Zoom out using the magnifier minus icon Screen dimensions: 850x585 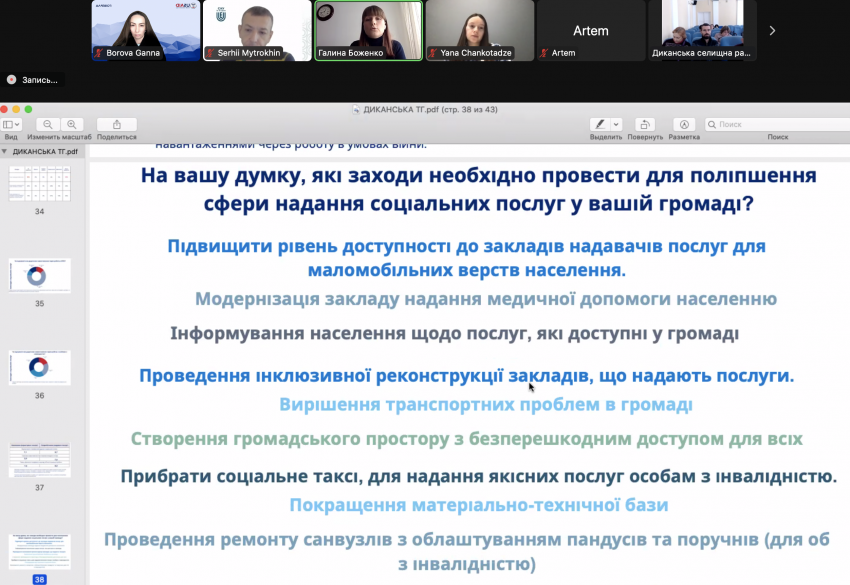click(x=48, y=125)
